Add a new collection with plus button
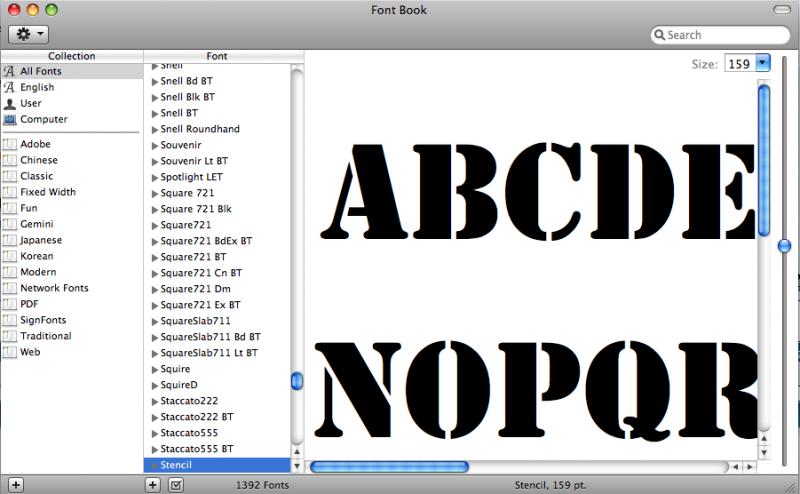Viewport: 800px width, 494px height. coord(16,484)
